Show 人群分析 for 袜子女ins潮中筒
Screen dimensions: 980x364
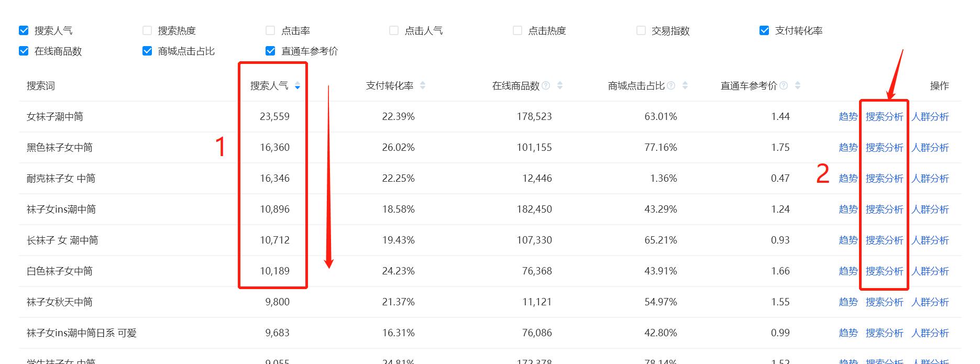930,209
